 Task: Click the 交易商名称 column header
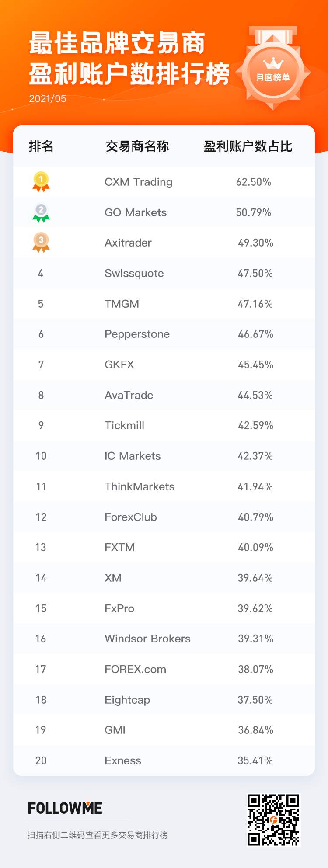click(137, 146)
